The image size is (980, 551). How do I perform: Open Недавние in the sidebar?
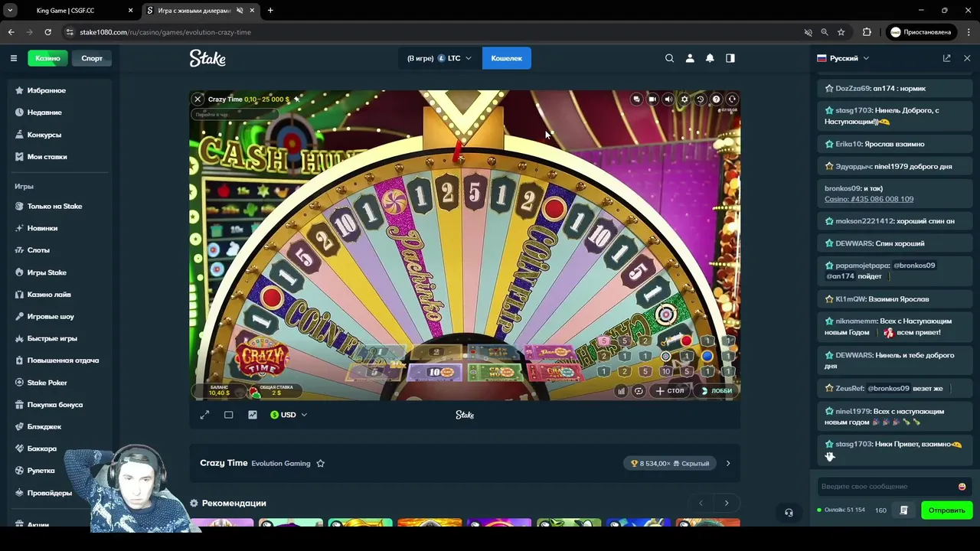[44, 112]
